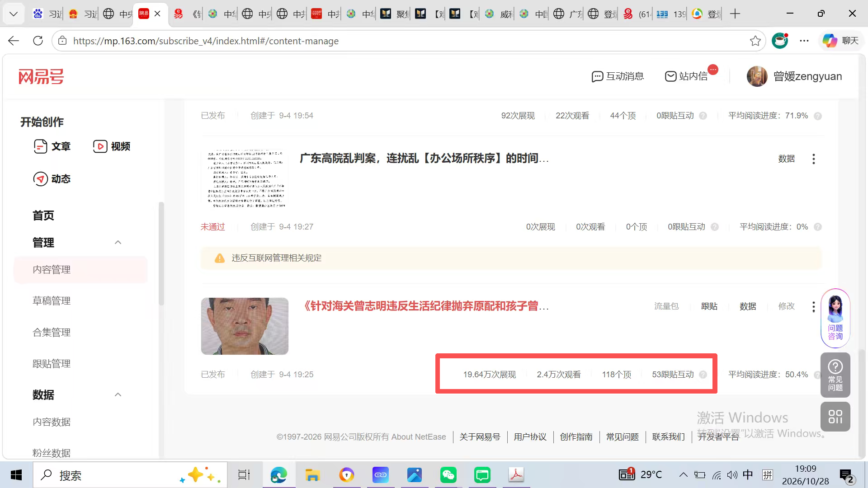Image resolution: width=868 pixels, height=488 pixels.
Task: Open the 站内信 inbox
Action: tap(686, 76)
